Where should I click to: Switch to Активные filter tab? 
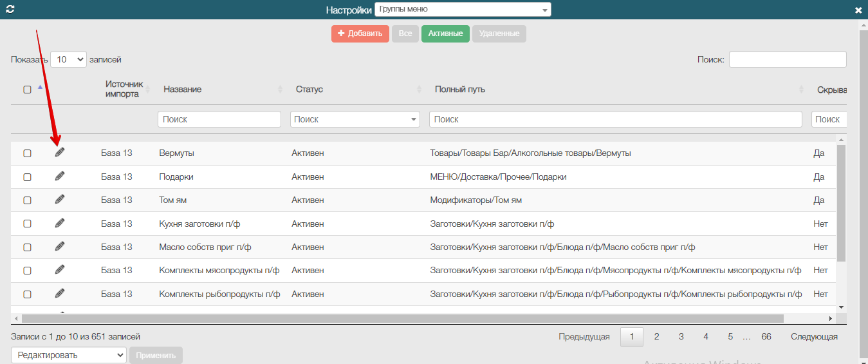[x=445, y=34]
